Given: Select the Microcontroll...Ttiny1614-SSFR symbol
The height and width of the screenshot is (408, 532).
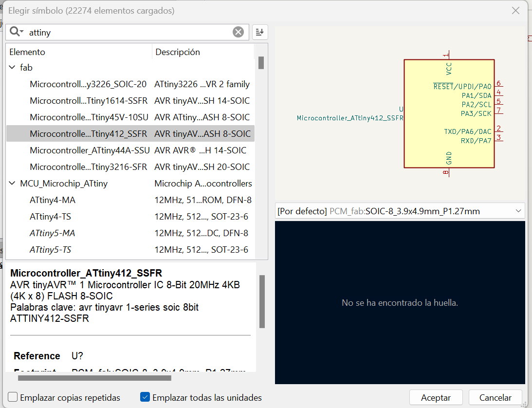Looking at the screenshot, I should [x=89, y=101].
